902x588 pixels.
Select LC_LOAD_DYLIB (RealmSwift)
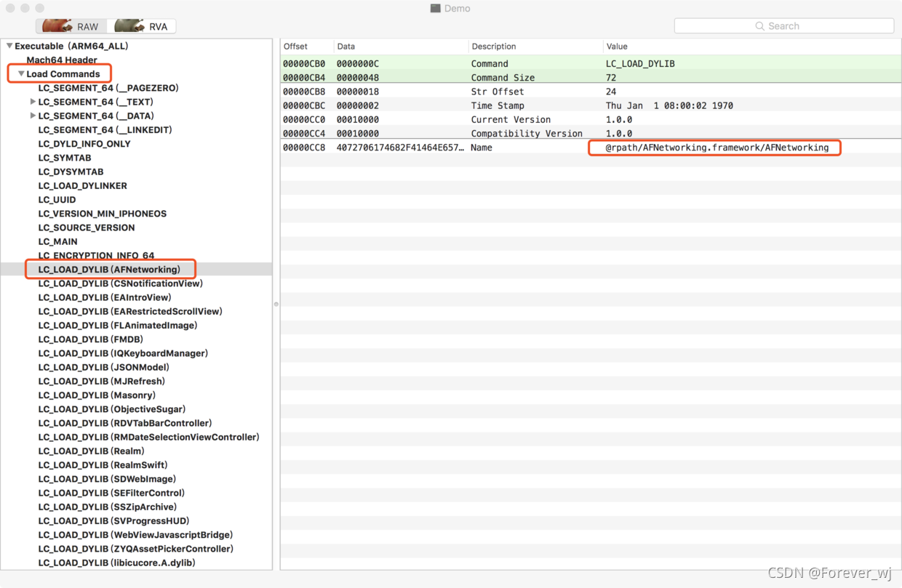pyautogui.click(x=103, y=465)
